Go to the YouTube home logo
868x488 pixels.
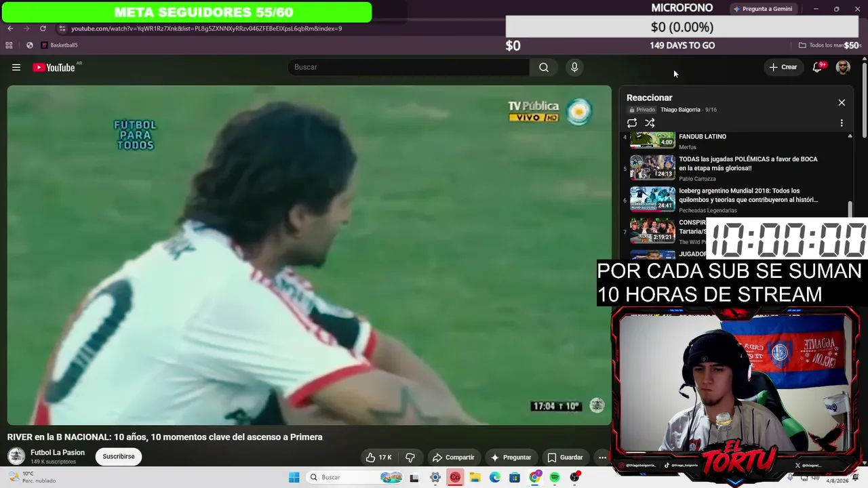pyautogui.click(x=54, y=67)
